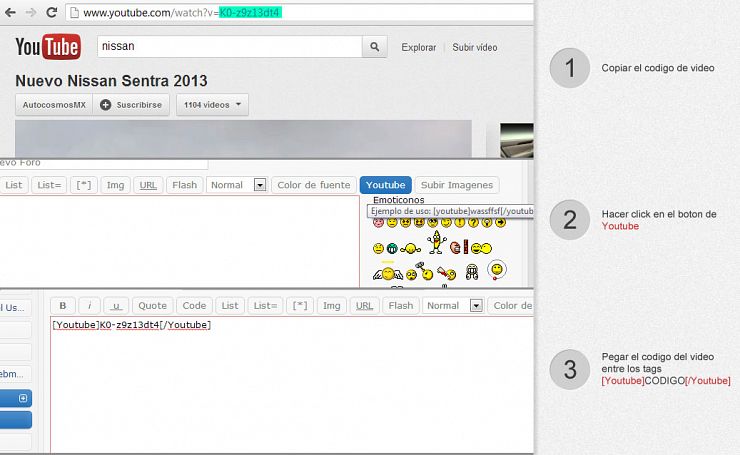Reload the YouTube page

(x=51, y=12)
